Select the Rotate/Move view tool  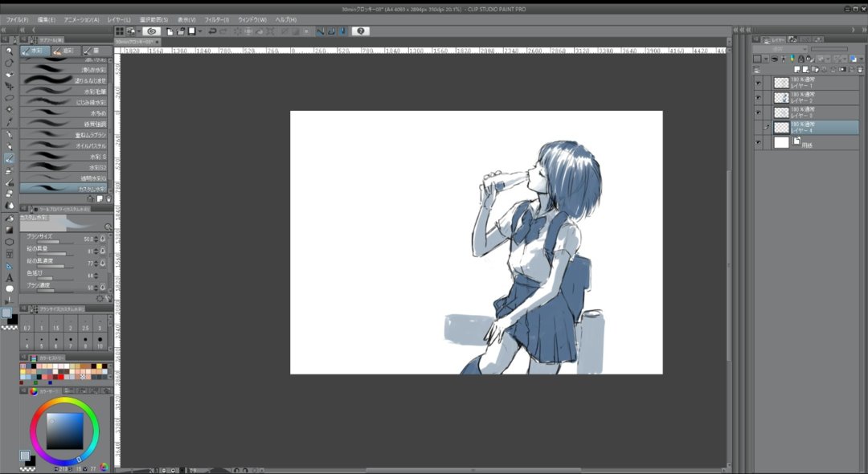pos(9,63)
